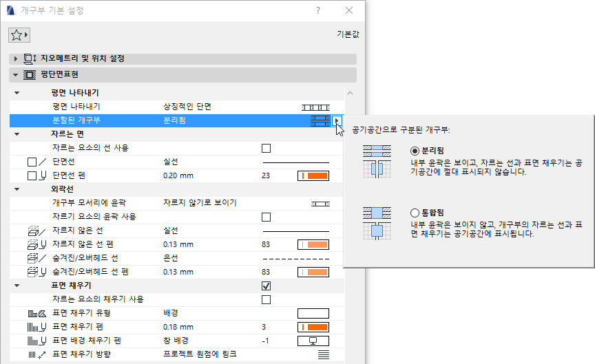Image resolution: width=595 pixels, height=364 pixels.
Task: Click the 단면선 펜 number 23
Action: pos(266,175)
